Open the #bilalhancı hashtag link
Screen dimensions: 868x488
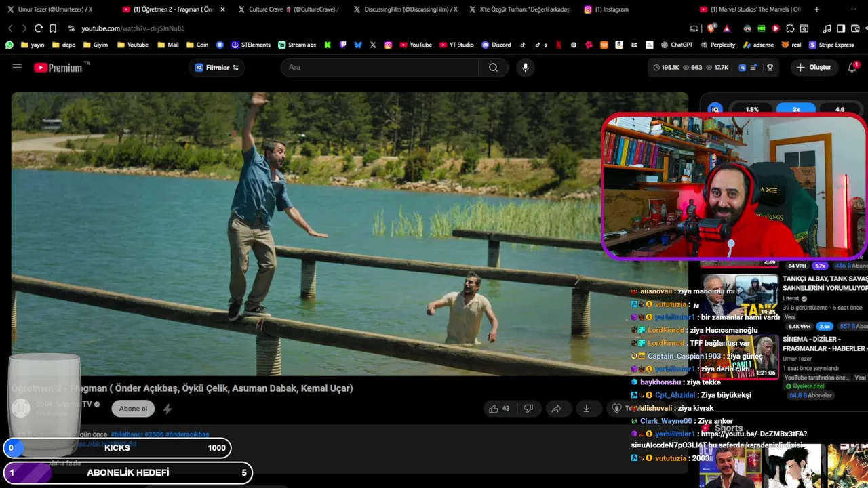126,434
